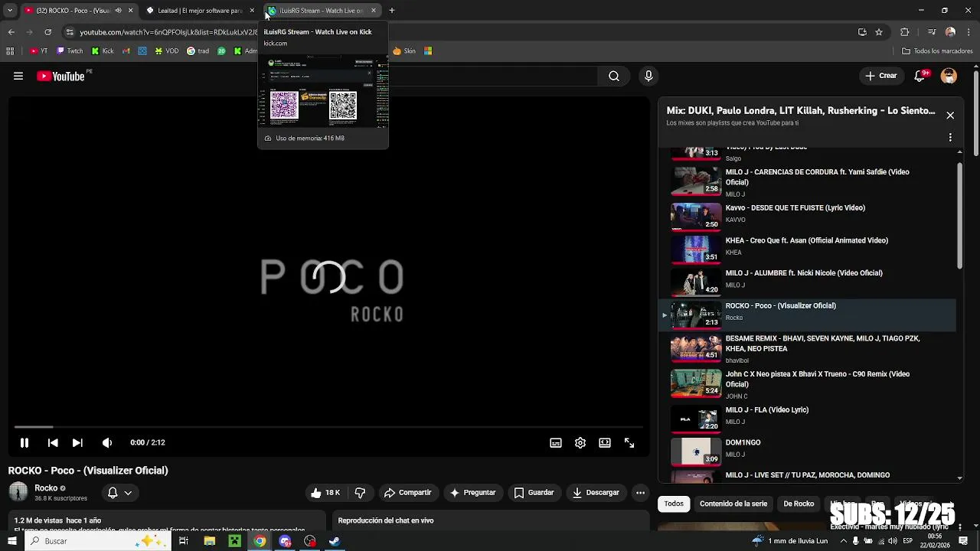Go back in browser history
Image resolution: width=980 pixels, height=551 pixels.
11,32
